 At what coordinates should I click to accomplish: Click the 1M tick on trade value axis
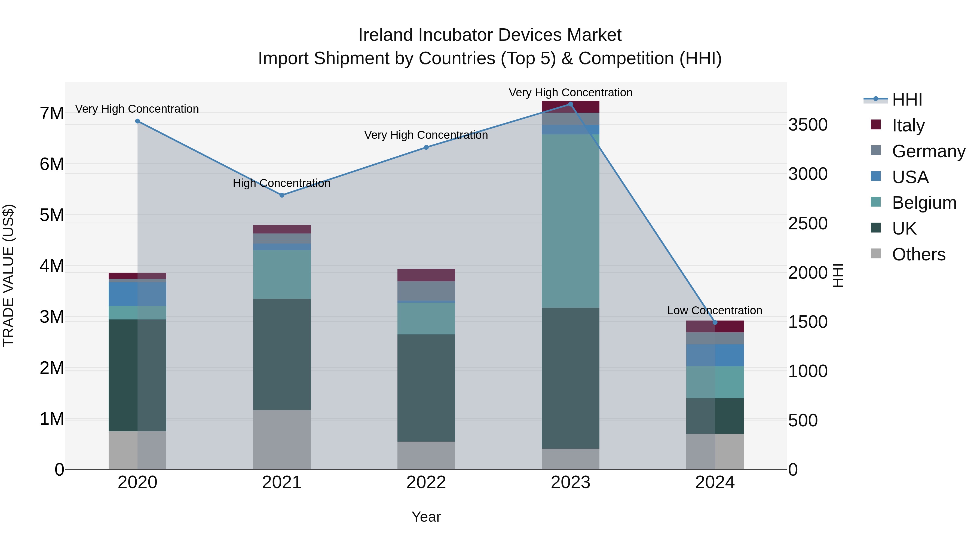[x=52, y=419]
